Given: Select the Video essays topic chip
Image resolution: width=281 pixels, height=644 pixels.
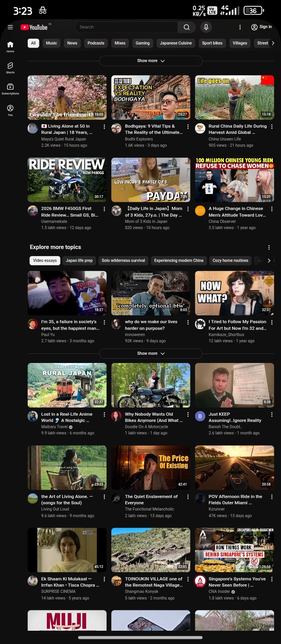Looking at the screenshot, I should 45,260.
